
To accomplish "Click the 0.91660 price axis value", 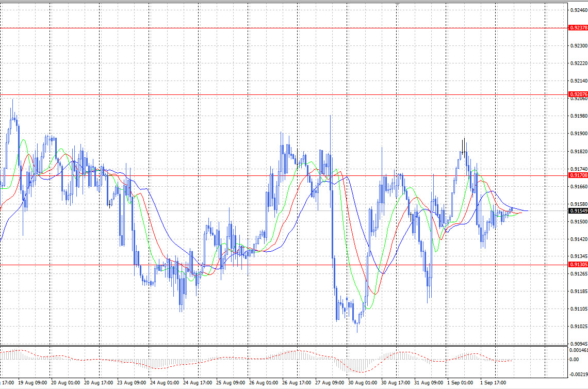I will tap(579, 187).
